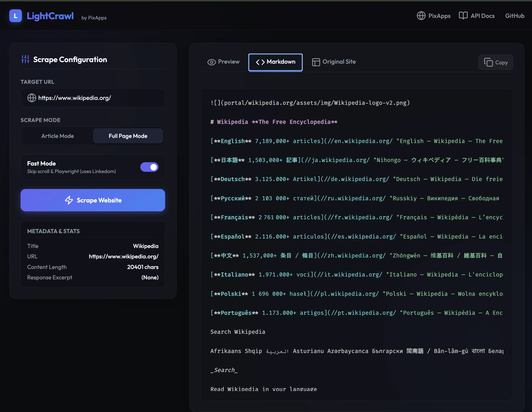532x412 pixels.
Task: Click the Title value 'Wikipedia' in metadata
Action: click(146, 246)
